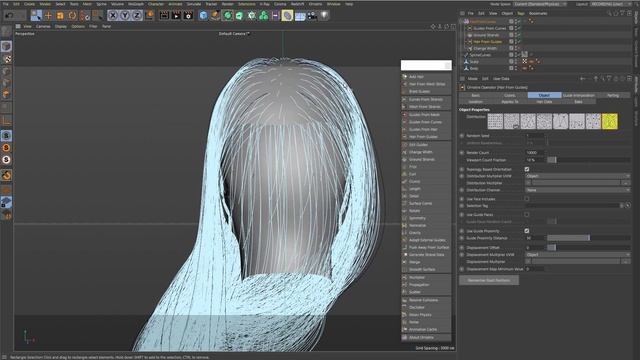Open Distribution Multiplier UVW dropdown
Viewport: 640px width, 360px height.
tap(578, 176)
